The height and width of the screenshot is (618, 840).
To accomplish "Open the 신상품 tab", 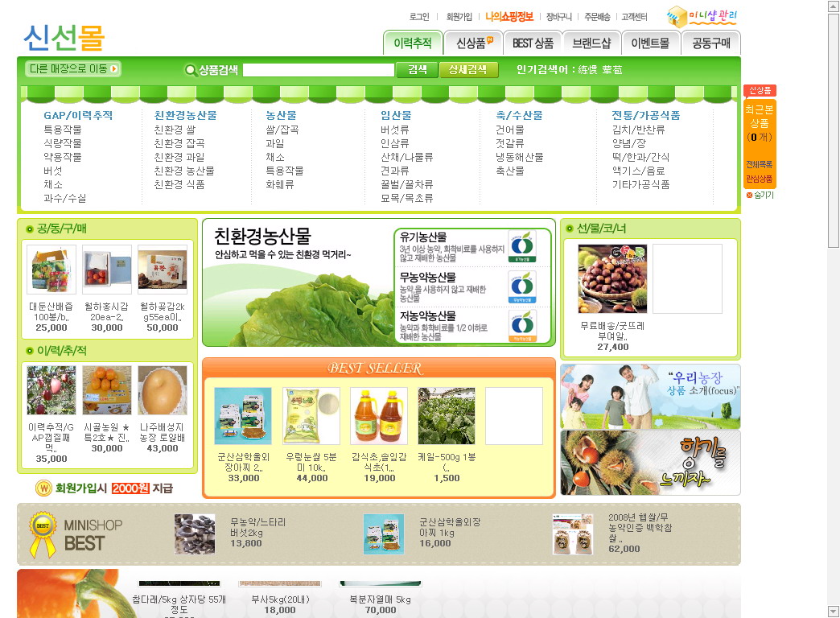I will point(474,43).
